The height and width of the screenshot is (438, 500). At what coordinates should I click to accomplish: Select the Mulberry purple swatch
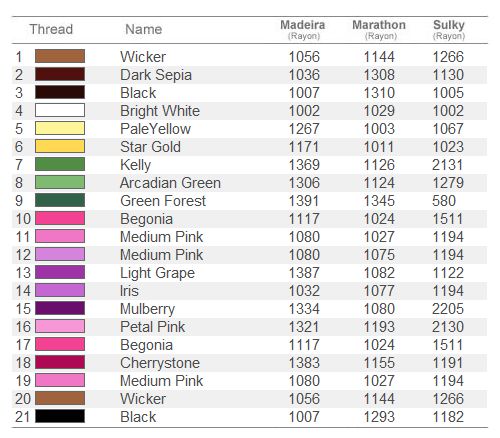pos(60,308)
